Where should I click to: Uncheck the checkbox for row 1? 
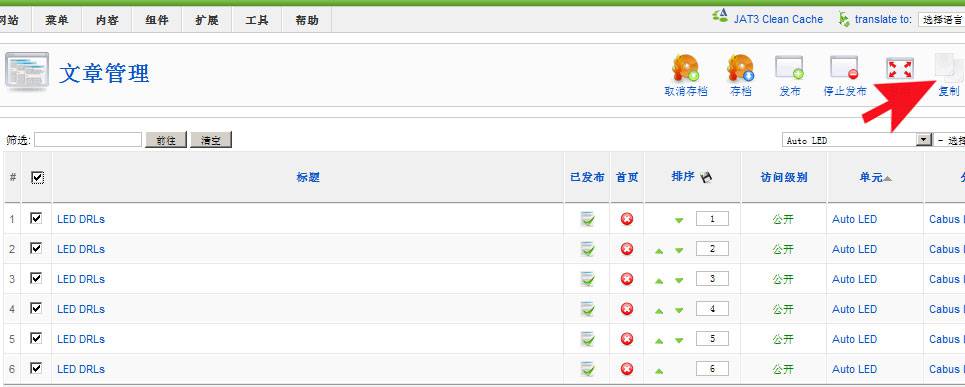pos(36,218)
